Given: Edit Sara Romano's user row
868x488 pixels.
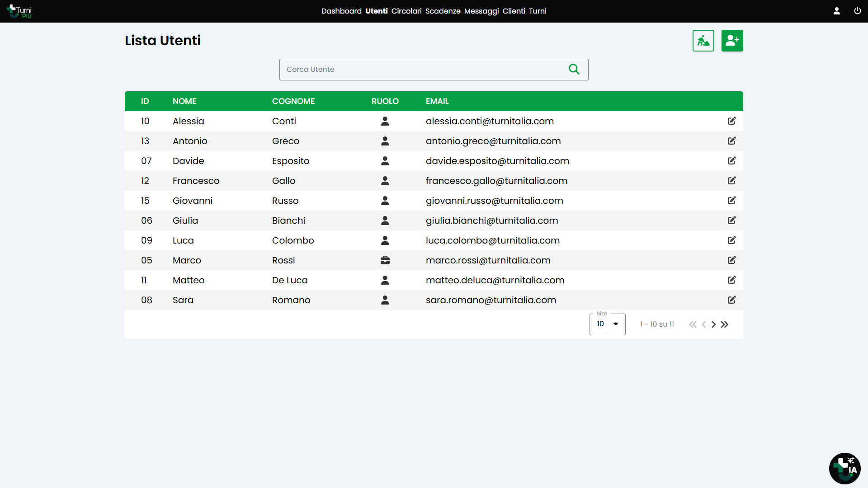Looking at the screenshot, I should (732, 300).
